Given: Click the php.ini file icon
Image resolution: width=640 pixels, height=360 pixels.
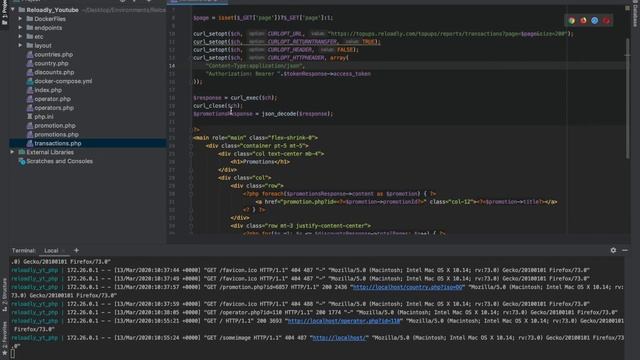Looking at the screenshot, I should (x=30, y=116).
